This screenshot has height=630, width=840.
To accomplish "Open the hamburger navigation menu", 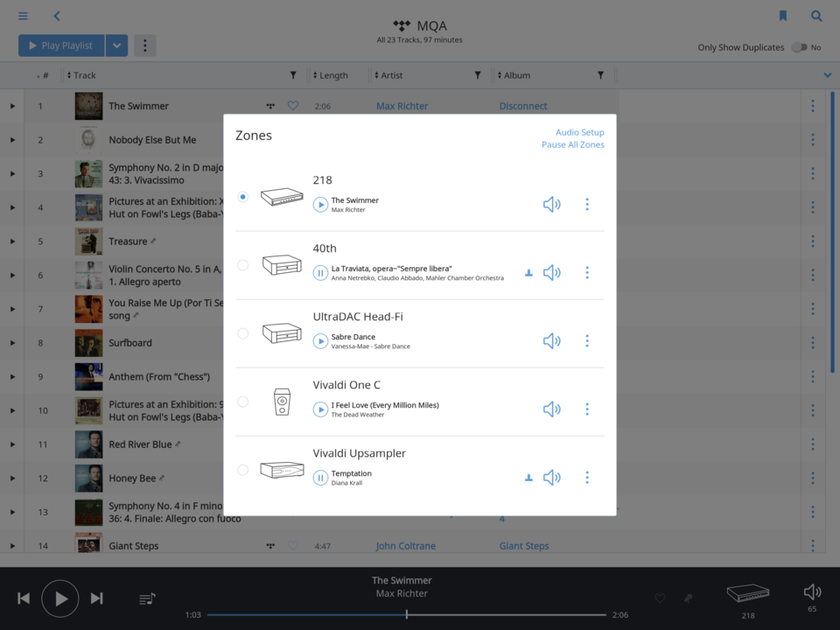I will 23,16.
